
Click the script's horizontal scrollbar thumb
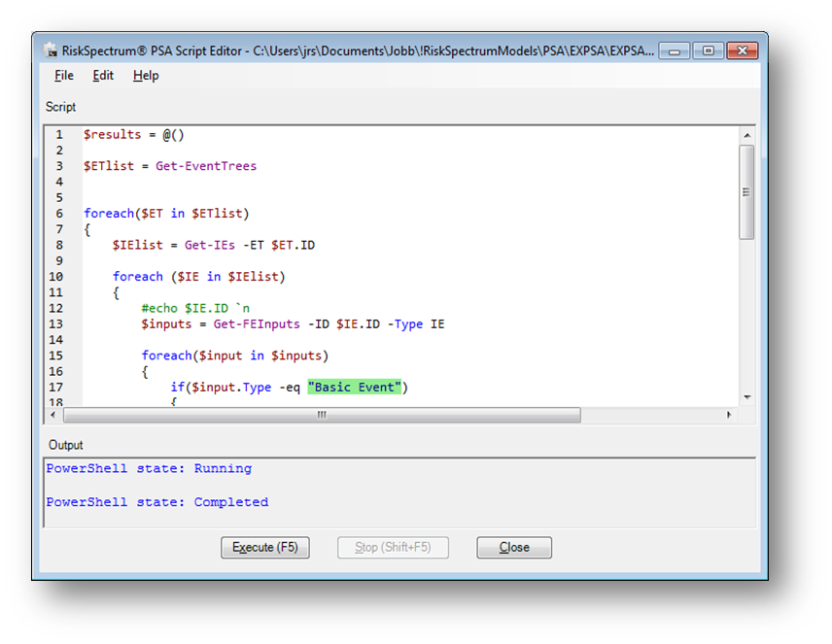click(322, 415)
